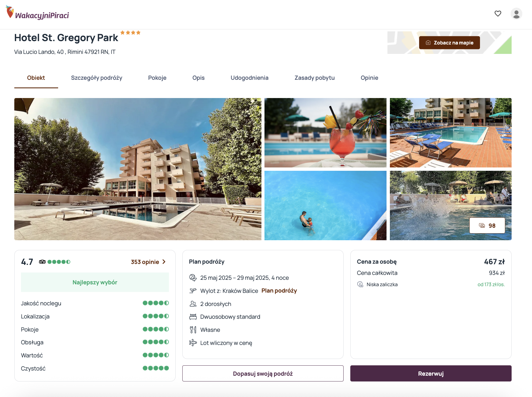Screen dimensions: 532x397
Task: Select the Udogodnienia tab
Action: click(249, 78)
